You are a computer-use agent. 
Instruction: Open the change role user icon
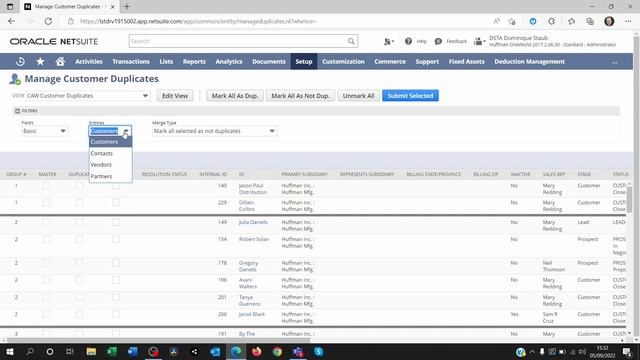pos(478,41)
